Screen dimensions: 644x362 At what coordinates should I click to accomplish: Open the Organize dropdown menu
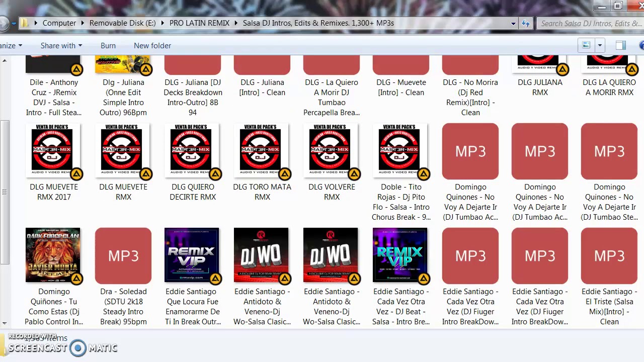point(11,45)
